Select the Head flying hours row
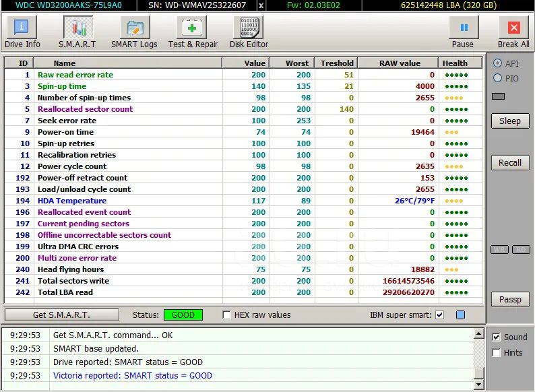This screenshot has width=535, height=392. (x=244, y=269)
